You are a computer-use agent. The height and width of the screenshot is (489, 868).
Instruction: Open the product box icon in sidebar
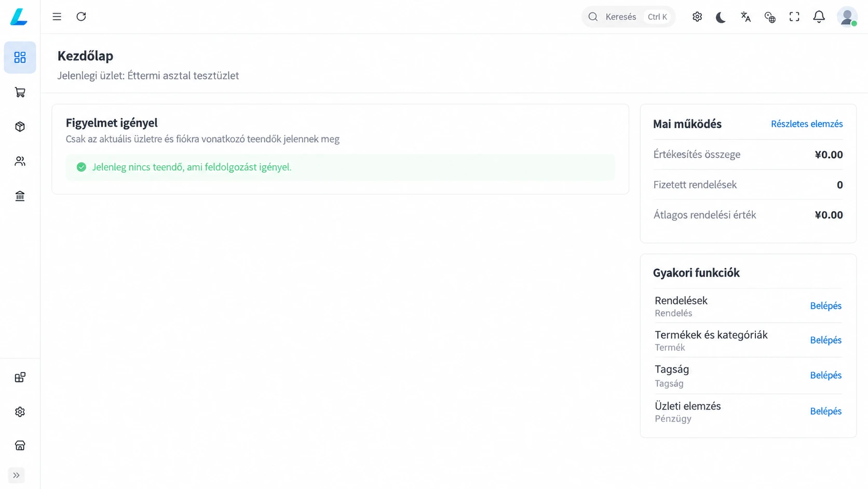[x=20, y=127]
